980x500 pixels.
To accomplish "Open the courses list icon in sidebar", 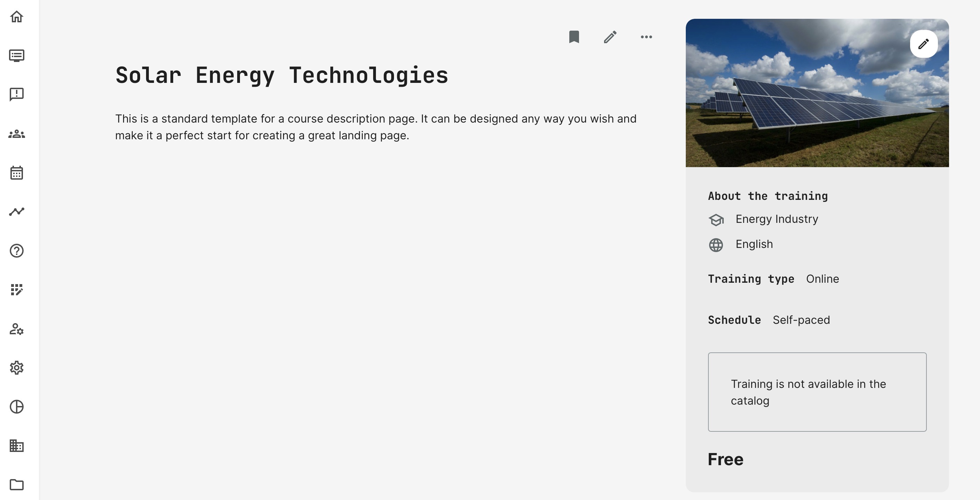I will tap(17, 56).
